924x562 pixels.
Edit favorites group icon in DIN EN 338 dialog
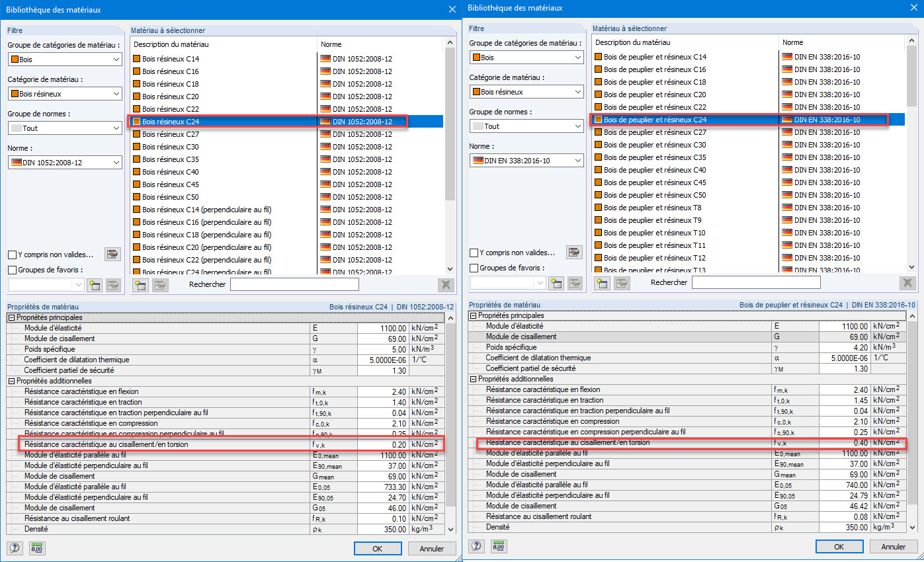pyautogui.click(x=574, y=283)
